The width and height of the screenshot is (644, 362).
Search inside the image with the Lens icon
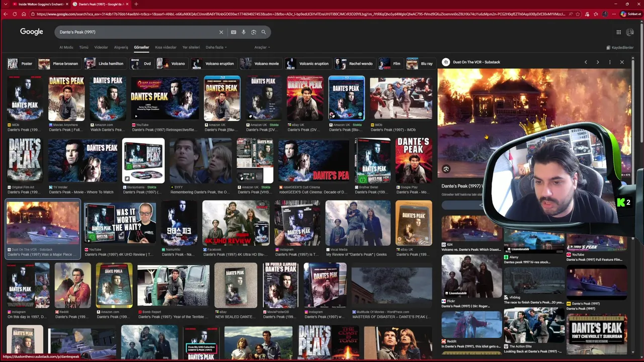[446, 169]
